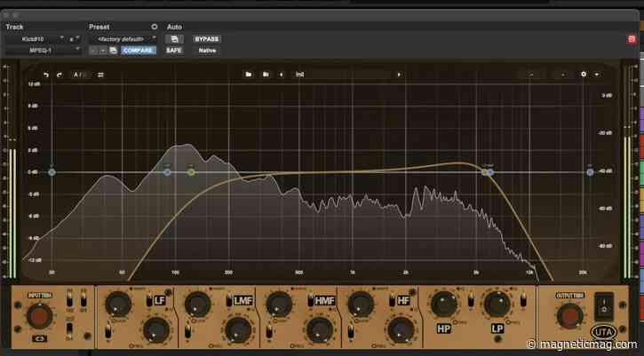This screenshot has width=644, height=356.
Task: Click the HMF frequency knob (lower)
Action: pyautogui.click(x=319, y=329)
